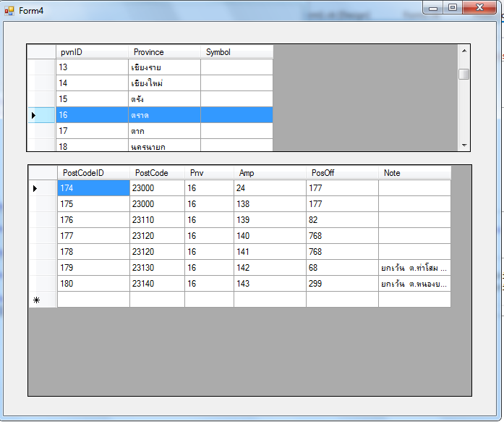Click row header of province row 16
This screenshot has height=422, width=504.
click(x=41, y=115)
